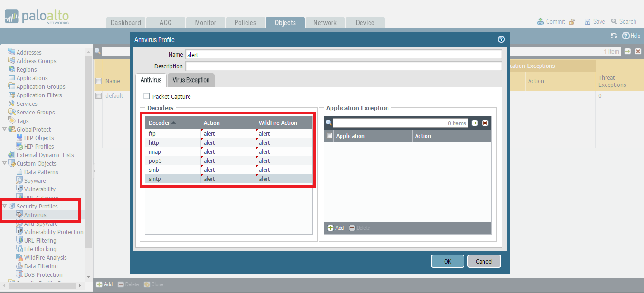The width and height of the screenshot is (644, 293).
Task: Open Application Filters in the sidebar
Action: pos(39,95)
